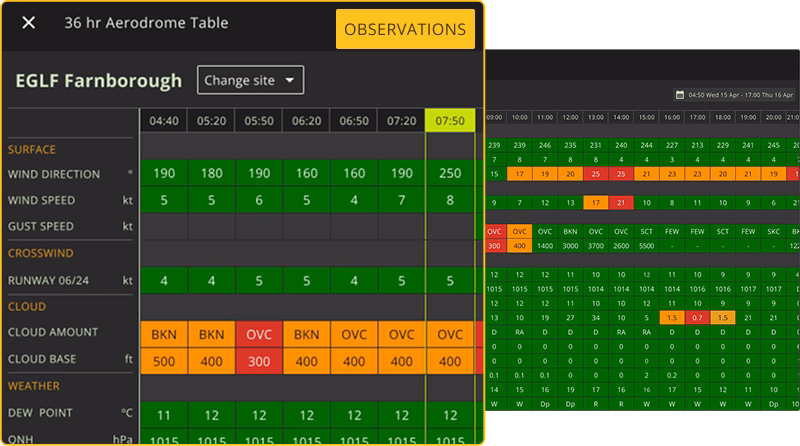Viewport: 800px width, 446px height.
Task: Click the WIND DIRECTION row label
Action: tap(54, 174)
